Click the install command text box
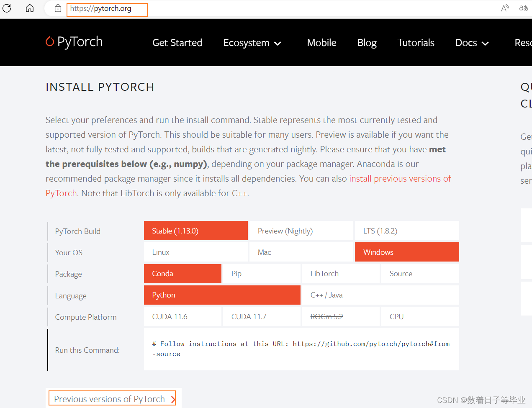This screenshot has width=532, height=408. coord(301,349)
